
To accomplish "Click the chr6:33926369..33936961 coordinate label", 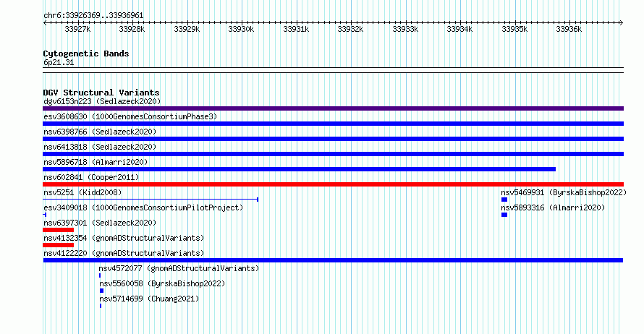I will [x=93, y=16].
